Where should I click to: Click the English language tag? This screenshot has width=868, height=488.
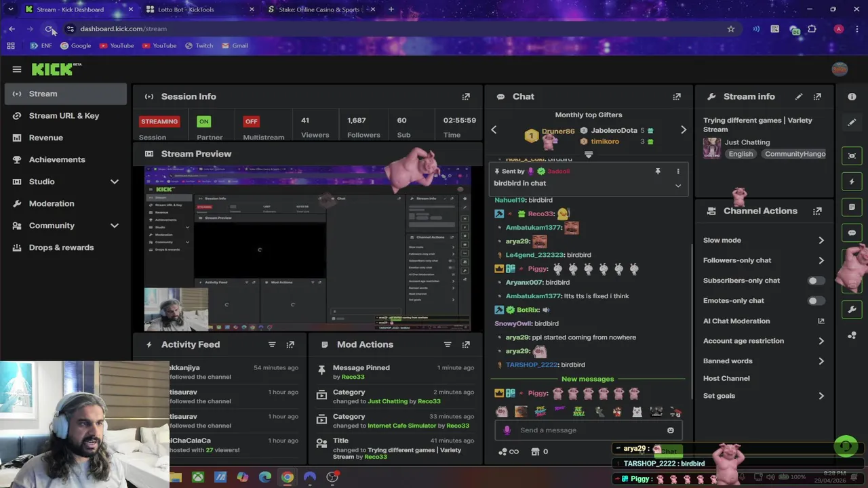tap(741, 154)
